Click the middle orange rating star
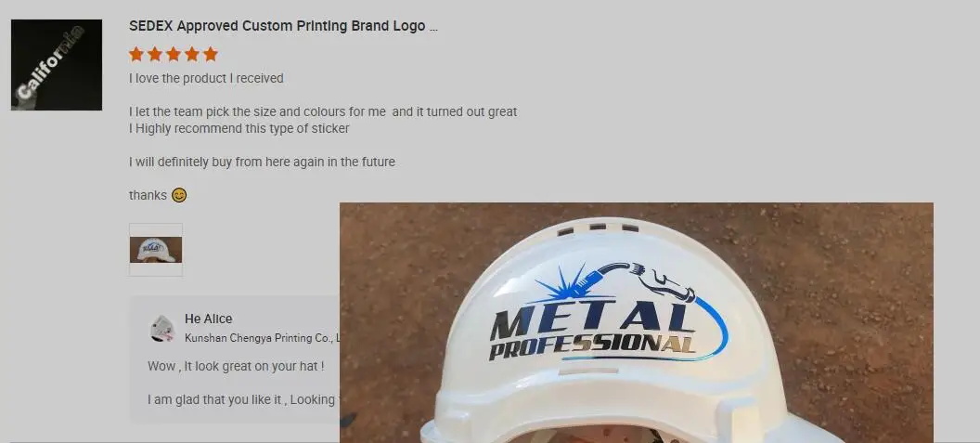The height and width of the screenshot is (443, 980). (x=174, y=55)
